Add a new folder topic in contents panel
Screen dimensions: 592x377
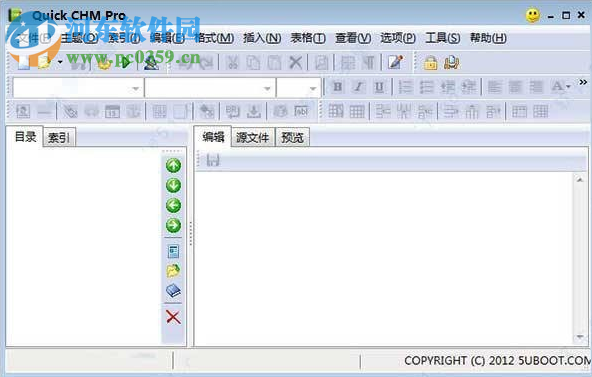(x=173, y=271)
